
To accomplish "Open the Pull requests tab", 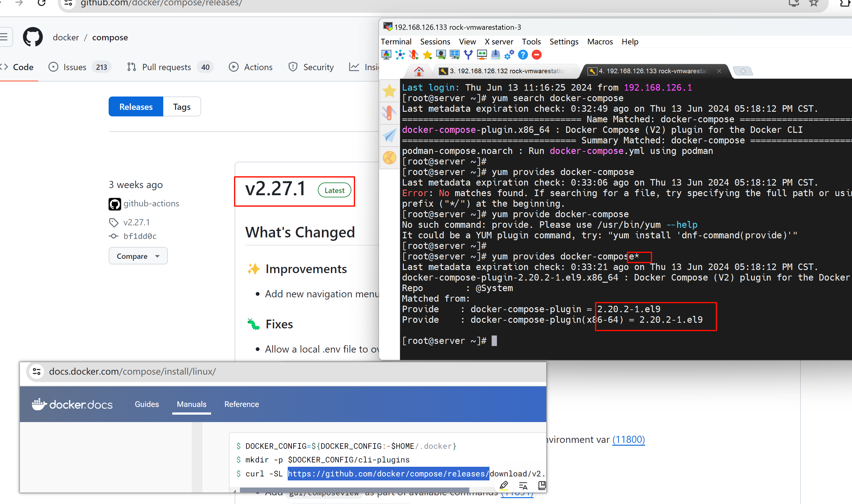I will (166, 67).
